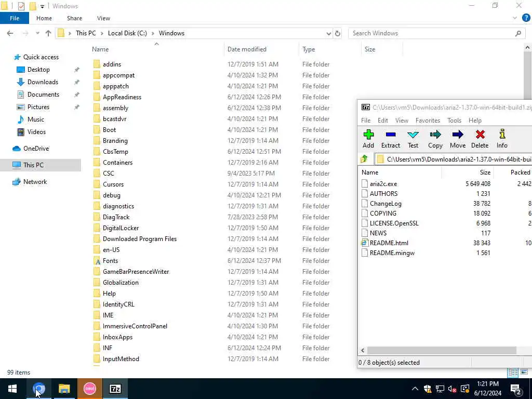The height and width of the screenshot is (399, 532).
Task: Click the muted volume tray icon
Action: [x=452, y=389]
